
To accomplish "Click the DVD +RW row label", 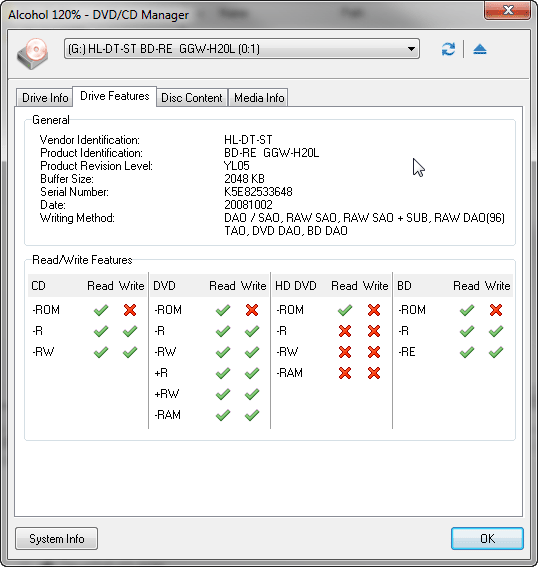I will tap(167, 394).
